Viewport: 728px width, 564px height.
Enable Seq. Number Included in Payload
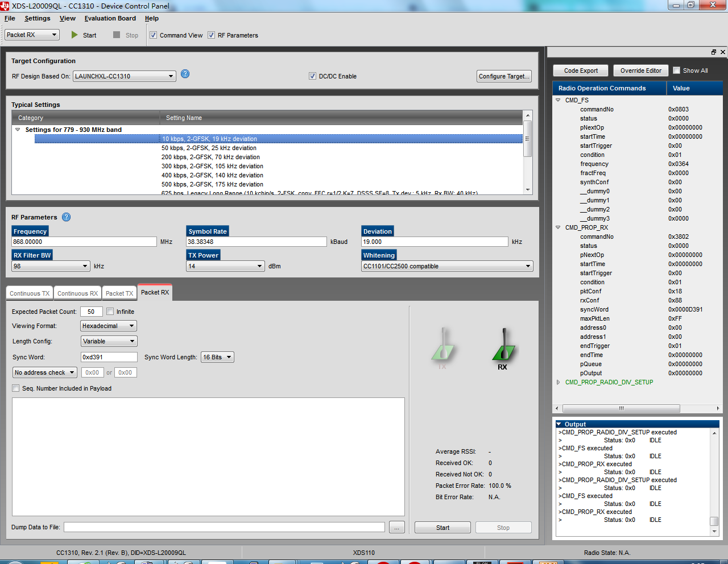tap(16, 388)
